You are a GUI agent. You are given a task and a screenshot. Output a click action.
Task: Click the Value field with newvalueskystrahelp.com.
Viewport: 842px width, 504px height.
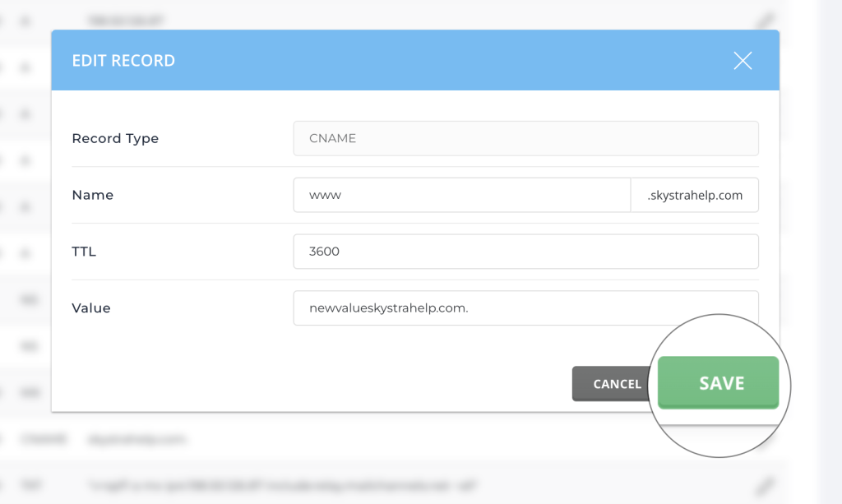pyautogui.click(x=525, y=308)
